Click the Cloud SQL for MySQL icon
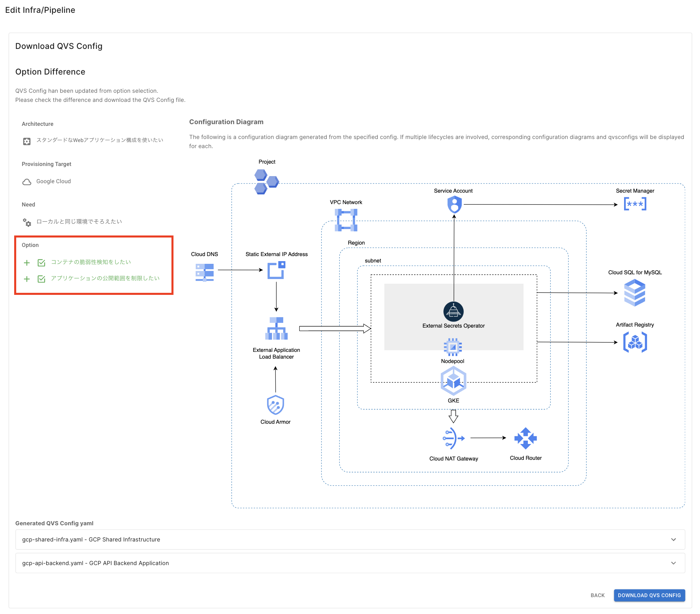This screenshot has width=700, height=614. point(634,292)
